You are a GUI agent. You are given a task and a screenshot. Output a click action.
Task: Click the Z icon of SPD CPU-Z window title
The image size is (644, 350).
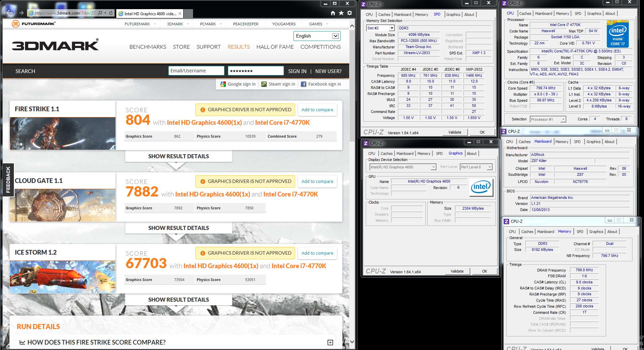tap(363, 4)
